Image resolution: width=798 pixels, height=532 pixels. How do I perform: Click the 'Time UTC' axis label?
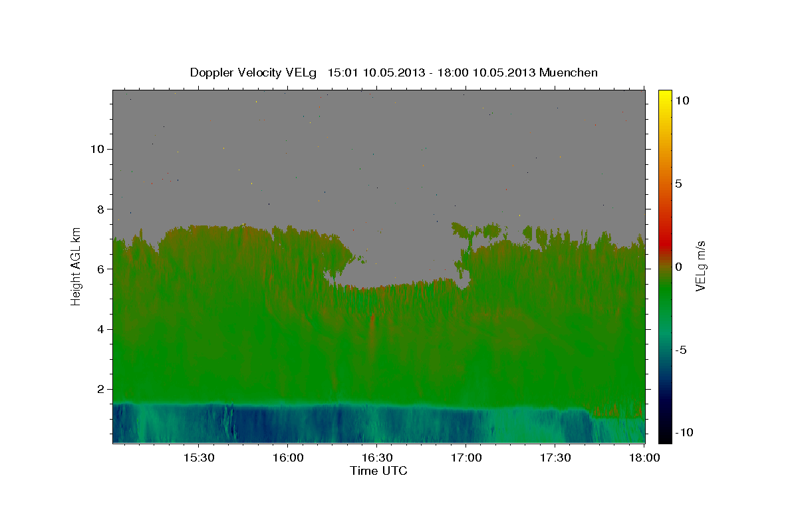[x=378, y=471]
